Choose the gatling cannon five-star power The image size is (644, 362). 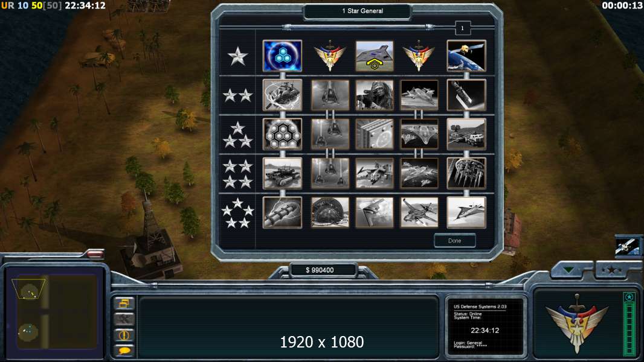click(x=282, y=213)
